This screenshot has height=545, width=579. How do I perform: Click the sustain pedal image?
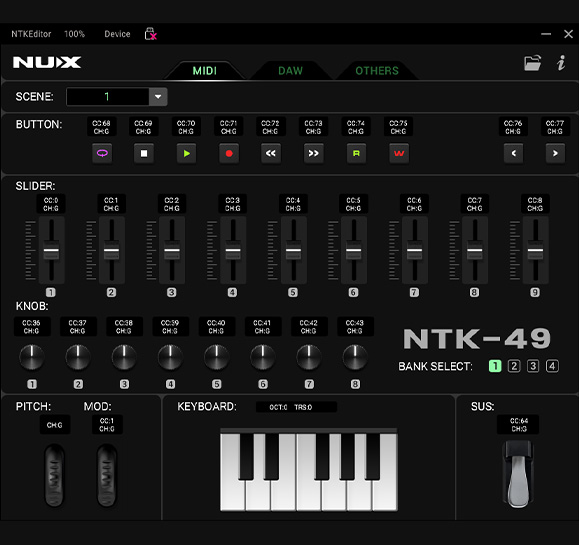(x=518, y=474)
